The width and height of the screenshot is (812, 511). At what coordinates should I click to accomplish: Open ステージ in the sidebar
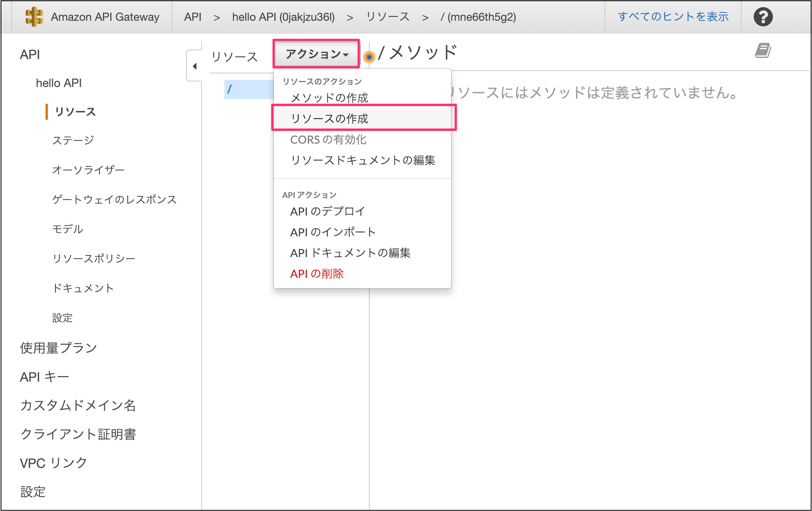point(73,141)
